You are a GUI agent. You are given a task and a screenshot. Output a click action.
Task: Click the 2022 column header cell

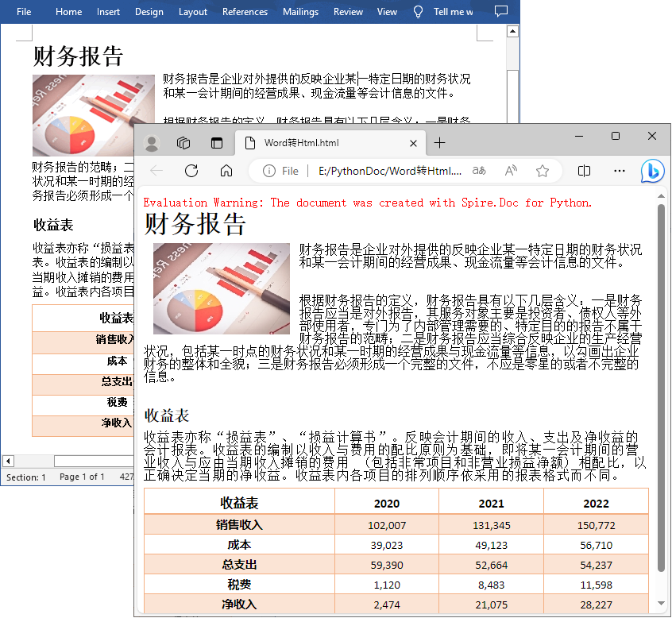point(596,503)
